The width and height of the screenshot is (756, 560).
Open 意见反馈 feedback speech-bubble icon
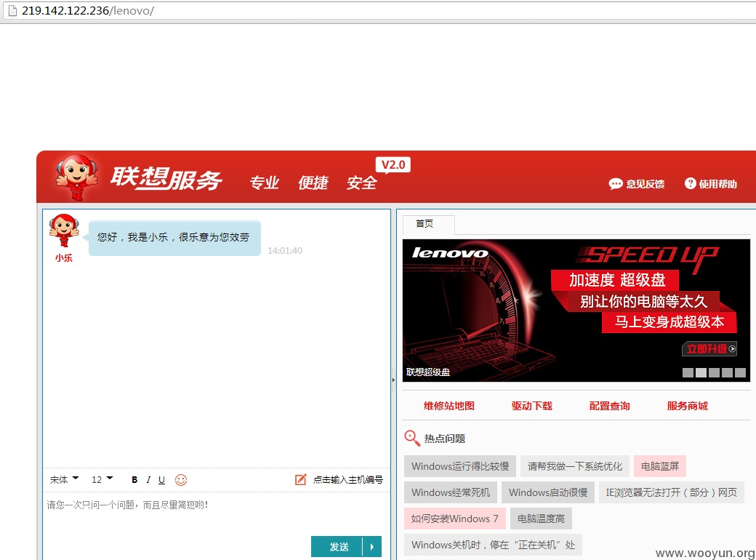click(616, 184)
